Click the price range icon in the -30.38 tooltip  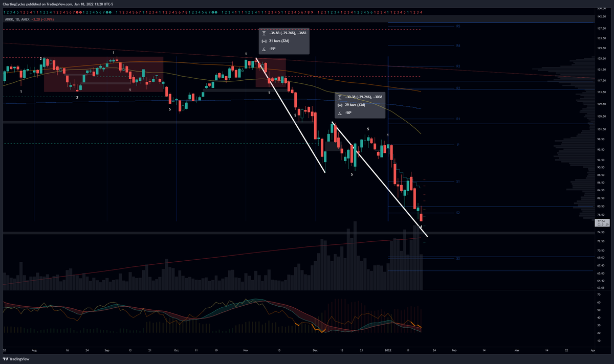coord(339,97)
